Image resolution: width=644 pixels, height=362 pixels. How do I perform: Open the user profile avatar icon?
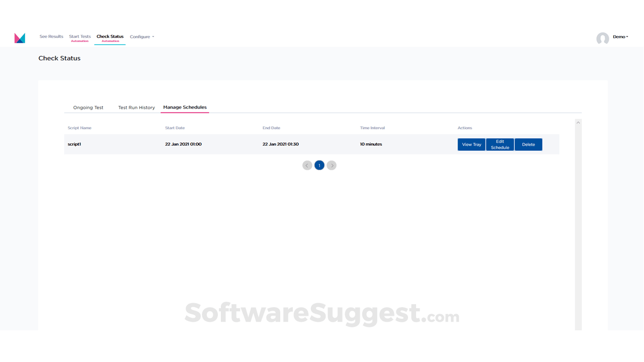coord(602,38)
